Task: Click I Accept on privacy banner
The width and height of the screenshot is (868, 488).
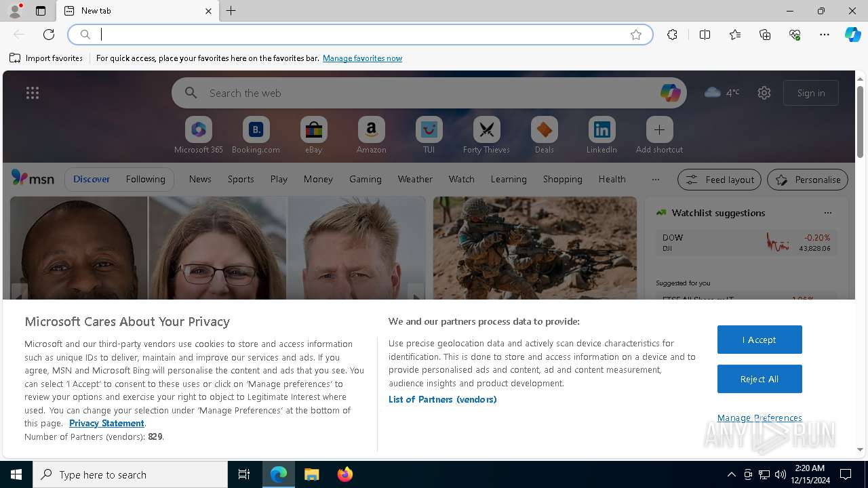Action: point(759,340)
